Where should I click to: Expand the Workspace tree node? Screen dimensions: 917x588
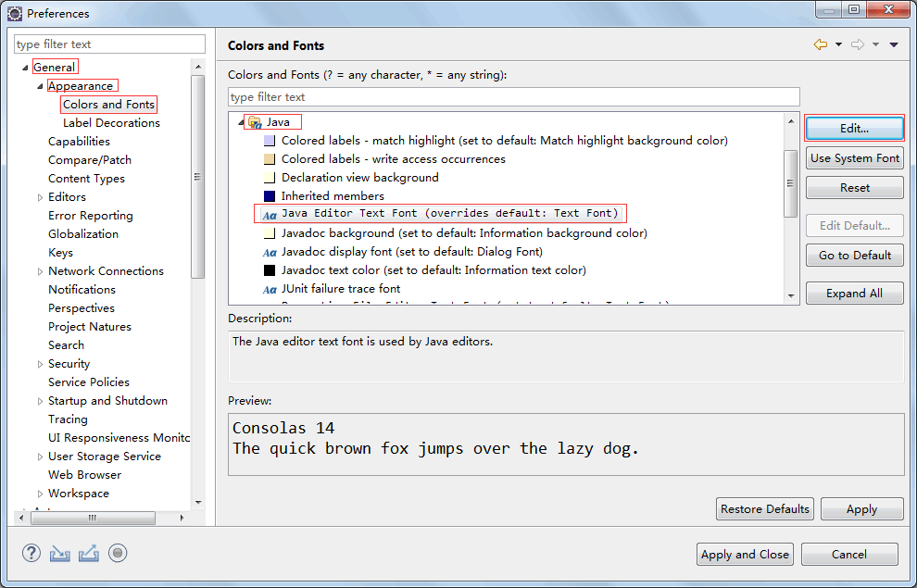click(x=40, y=494)
